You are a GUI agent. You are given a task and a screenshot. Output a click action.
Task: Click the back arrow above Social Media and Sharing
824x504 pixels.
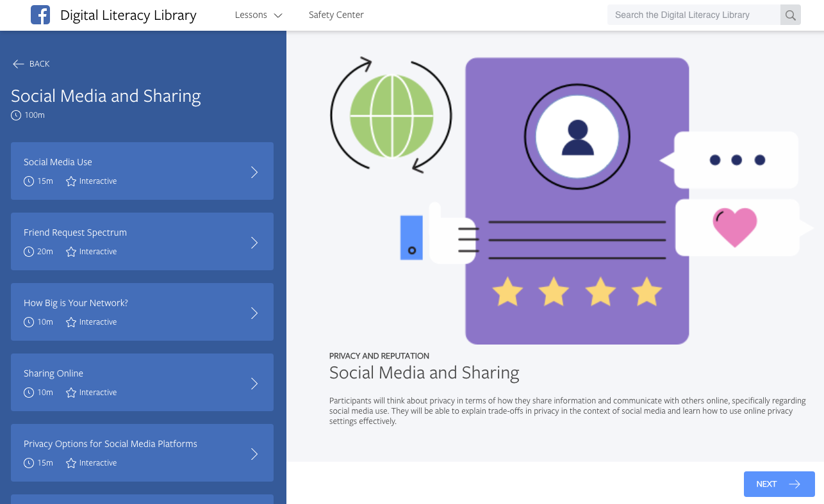19,63
